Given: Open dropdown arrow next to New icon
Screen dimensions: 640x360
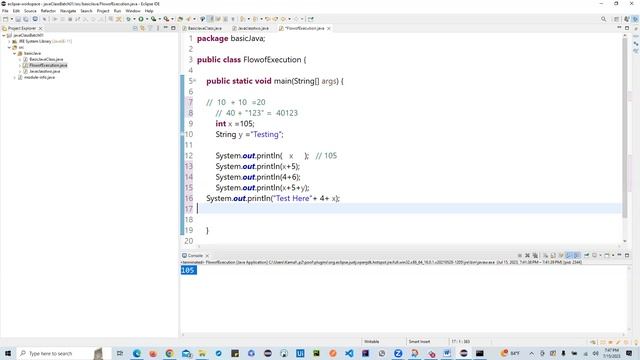Looking at the screenshot, I should (11, 19).
